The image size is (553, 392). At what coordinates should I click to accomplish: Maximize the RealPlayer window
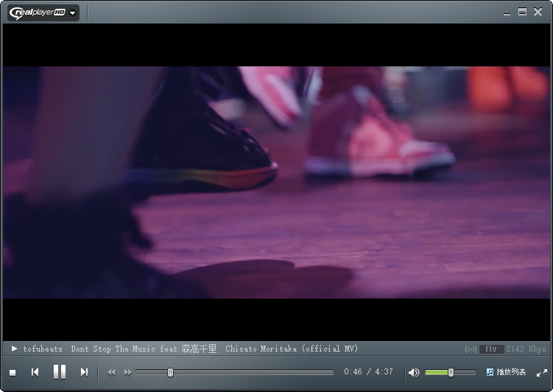pyautogui.click(x=522, y=12)
